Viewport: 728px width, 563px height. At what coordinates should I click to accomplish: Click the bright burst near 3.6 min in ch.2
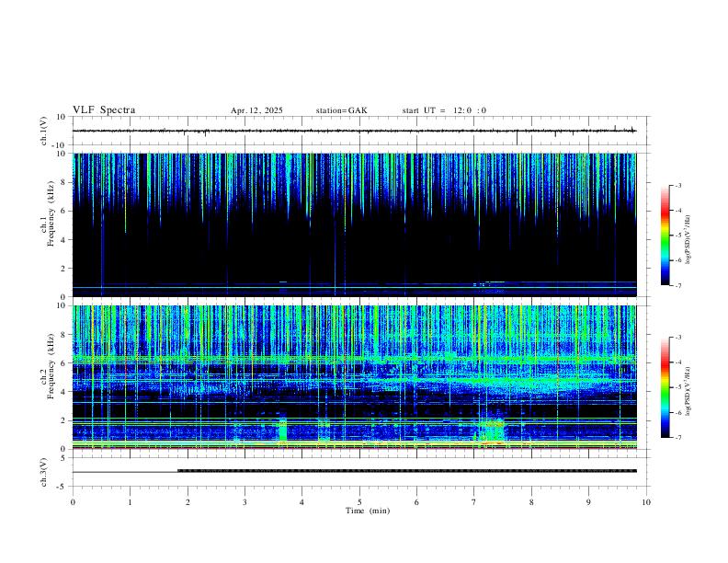(282, 430)
